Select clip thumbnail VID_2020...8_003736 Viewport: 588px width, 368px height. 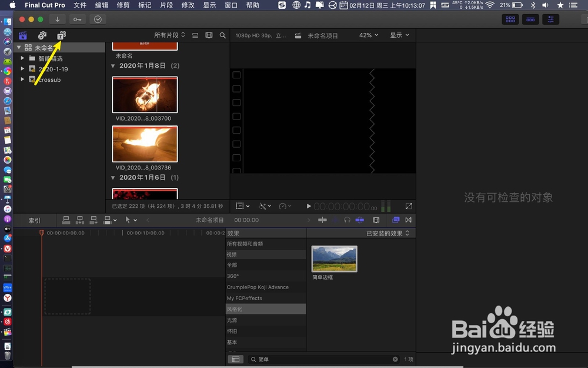click(145, 144)
